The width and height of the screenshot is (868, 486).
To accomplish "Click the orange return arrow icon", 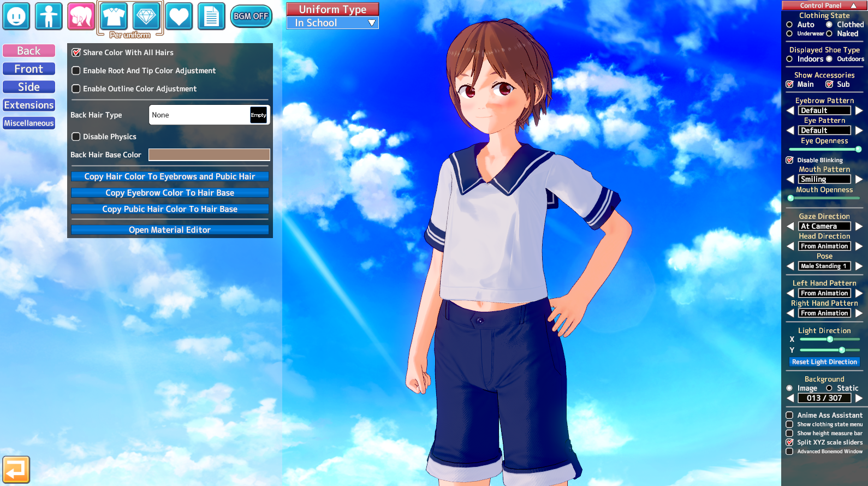I will click(16, 470).
